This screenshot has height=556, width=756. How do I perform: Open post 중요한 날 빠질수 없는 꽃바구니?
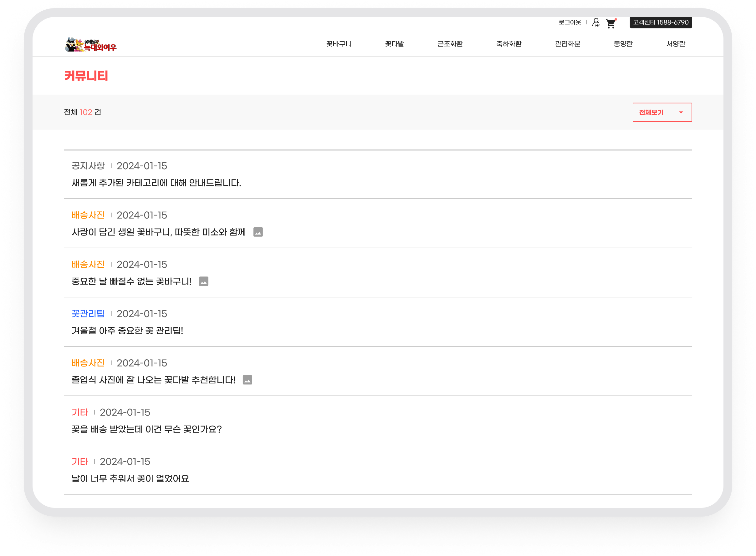(131, 281)
